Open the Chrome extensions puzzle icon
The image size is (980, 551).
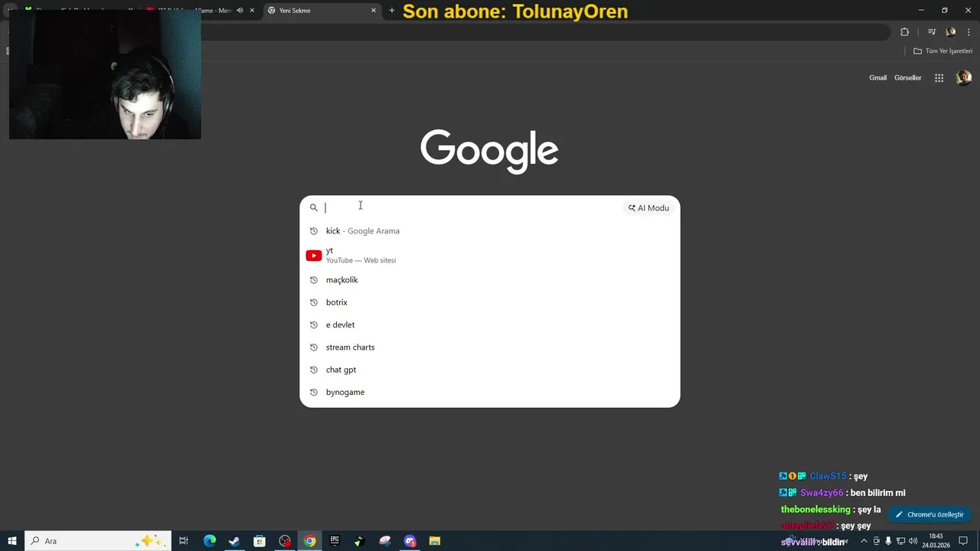[905, 32]
